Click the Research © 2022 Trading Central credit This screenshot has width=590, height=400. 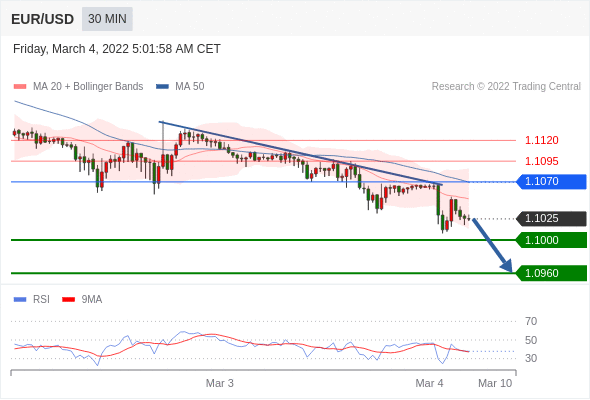tap(506, 87)
